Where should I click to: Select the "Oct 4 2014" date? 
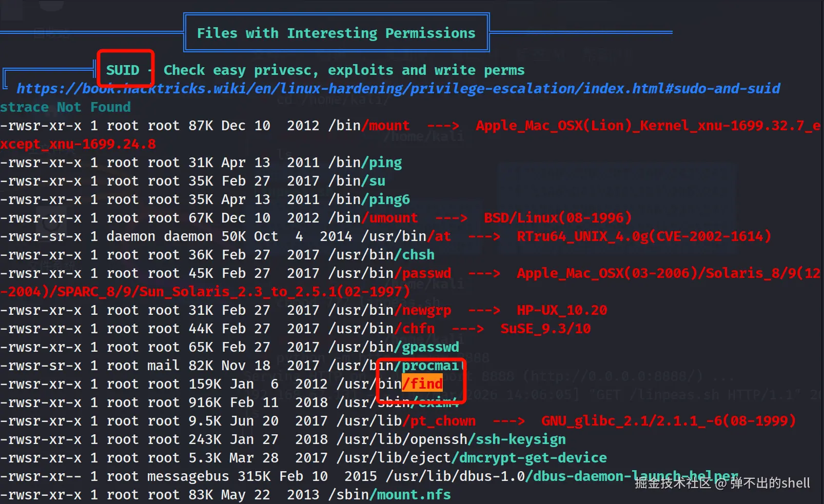[303, 236]
